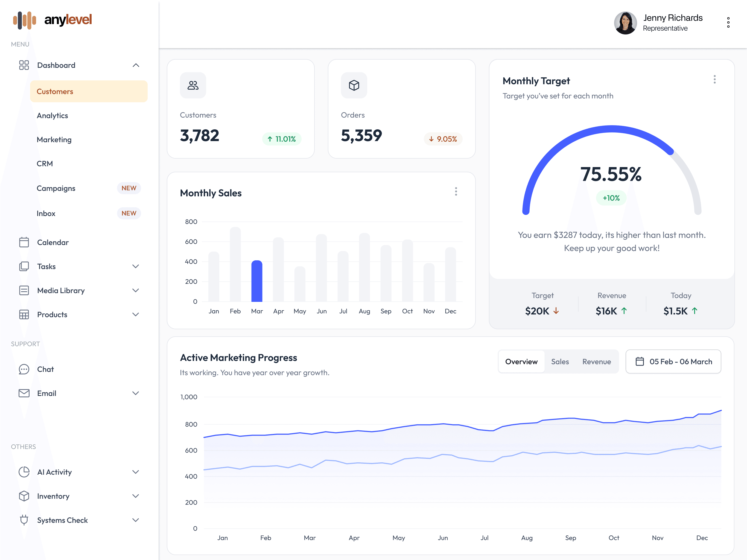Go to Analytics in the sidebar
747x560 pixels.
pos(52,115)
